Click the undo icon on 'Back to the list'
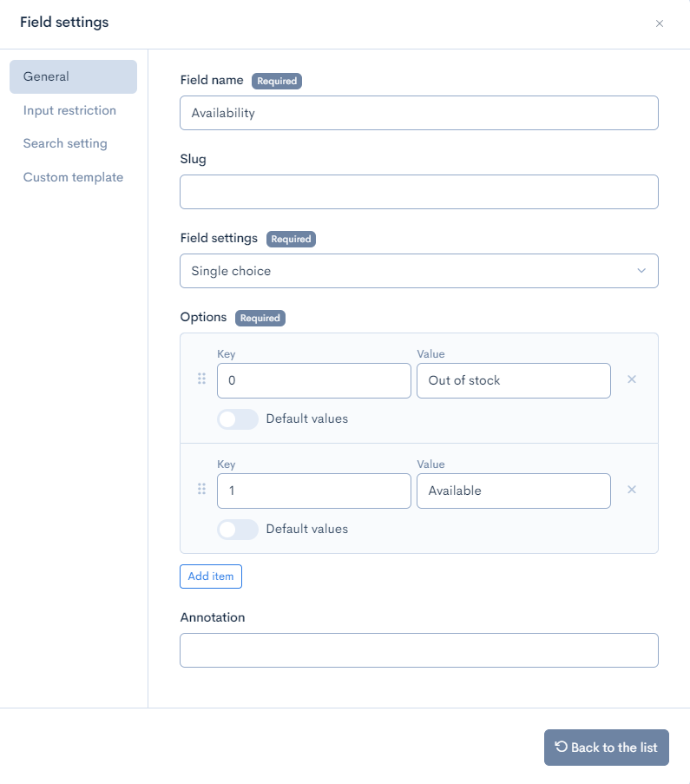Image resolution: width=690 pixels, height=784 pixels. (561, 748)
